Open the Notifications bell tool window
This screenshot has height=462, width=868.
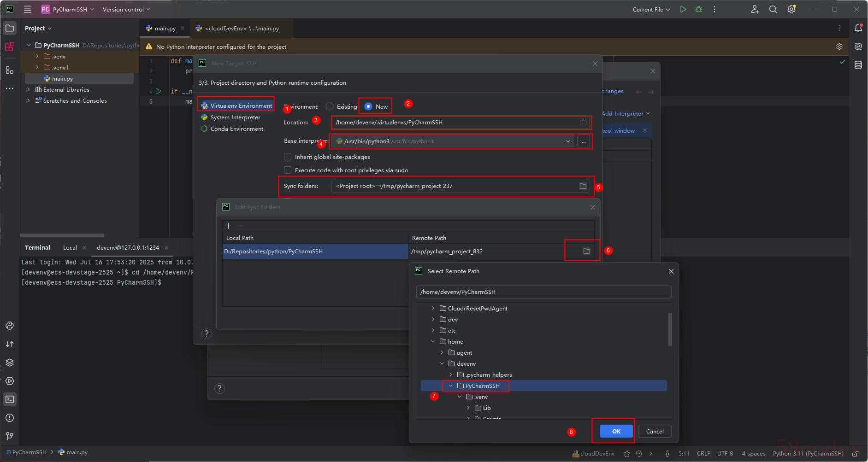(858, 28)
